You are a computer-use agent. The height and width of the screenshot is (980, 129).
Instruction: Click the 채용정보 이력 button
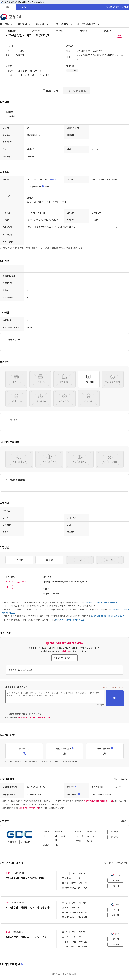click(115, 837)
